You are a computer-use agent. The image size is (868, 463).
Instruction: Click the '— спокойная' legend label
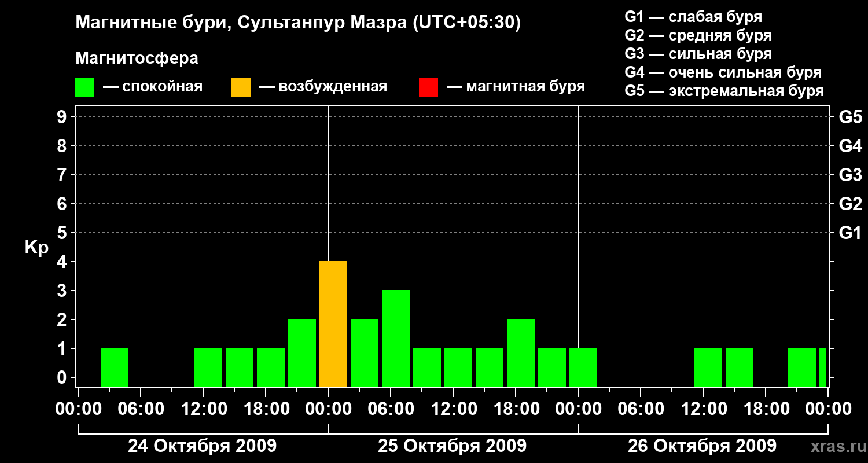(x=153, y=87)
